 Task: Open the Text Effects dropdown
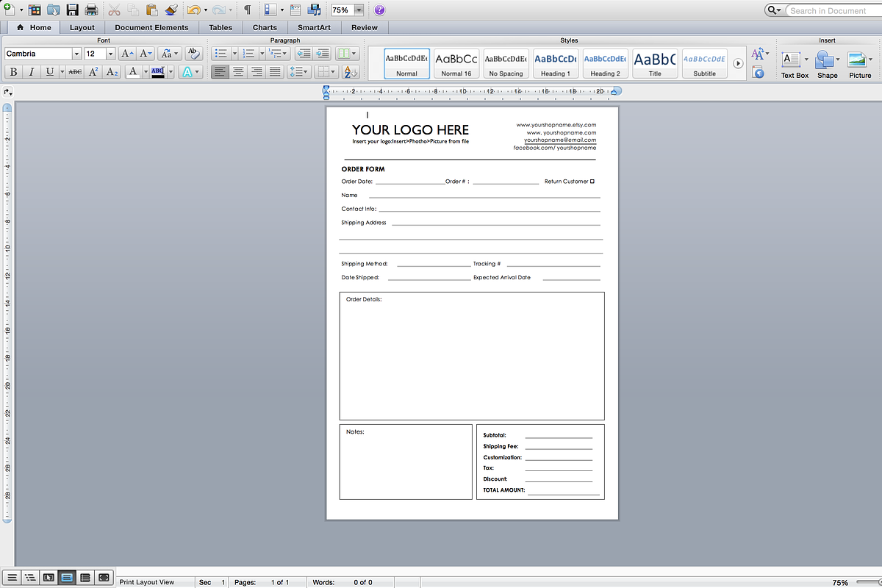pos(190,72)
